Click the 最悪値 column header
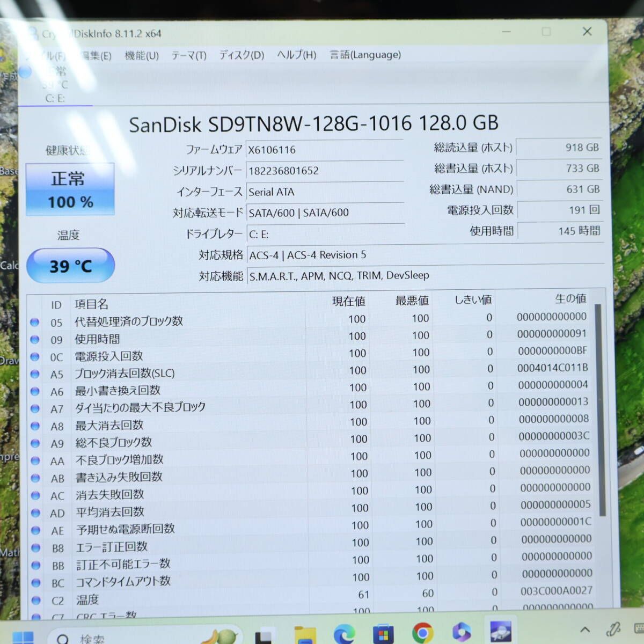 click(x=412, y=301)
